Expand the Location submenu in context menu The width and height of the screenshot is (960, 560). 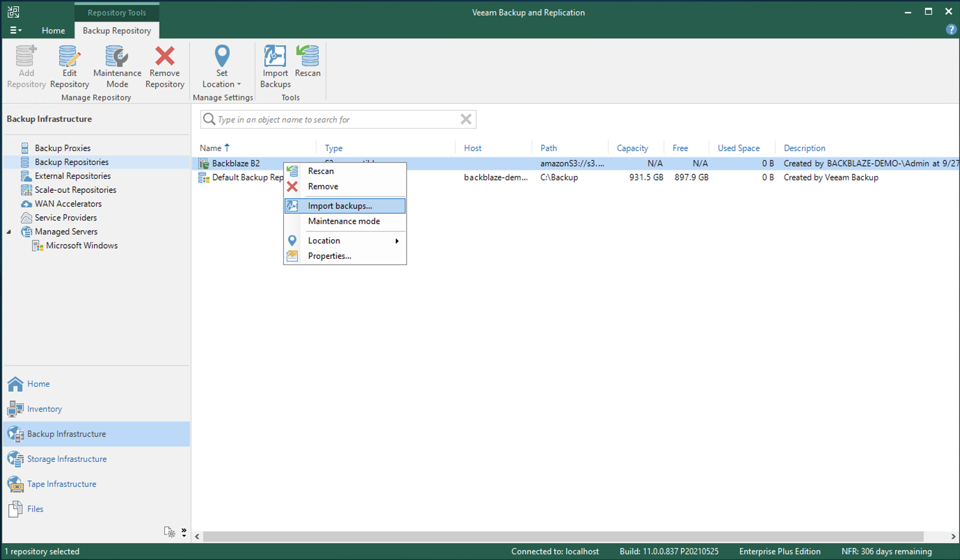tap(345, 240)
